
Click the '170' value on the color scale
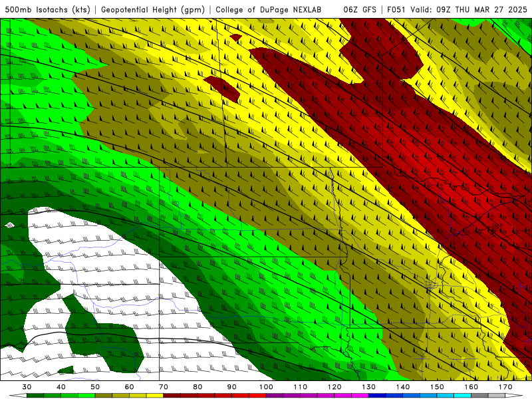tap(505, 387)
